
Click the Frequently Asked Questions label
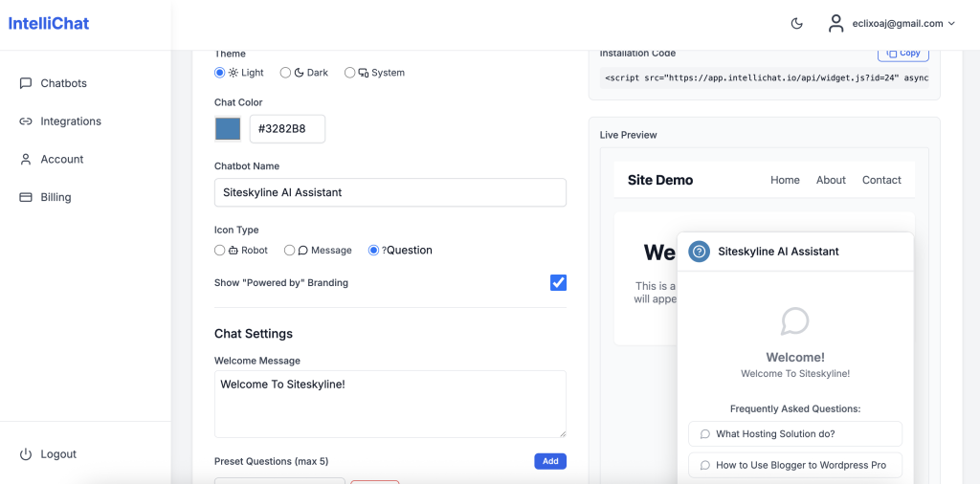[x=795, y=409]
